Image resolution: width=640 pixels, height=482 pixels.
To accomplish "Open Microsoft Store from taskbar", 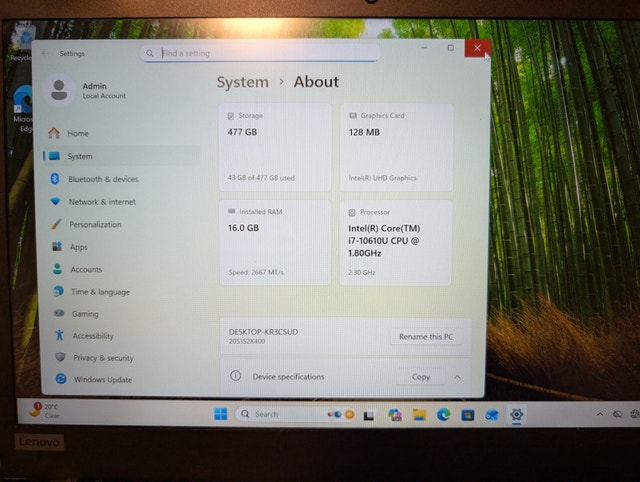I will click(x=468, y=415).
